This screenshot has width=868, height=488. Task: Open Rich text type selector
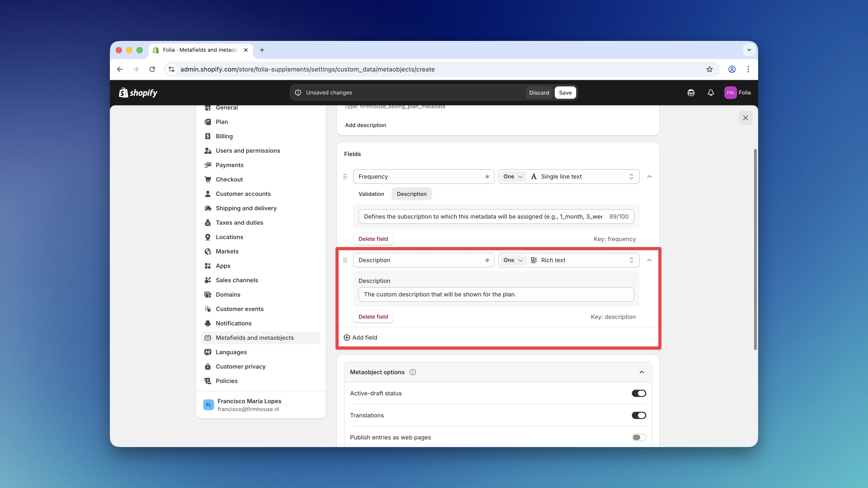pyautogui.click(x=583, y=260)
